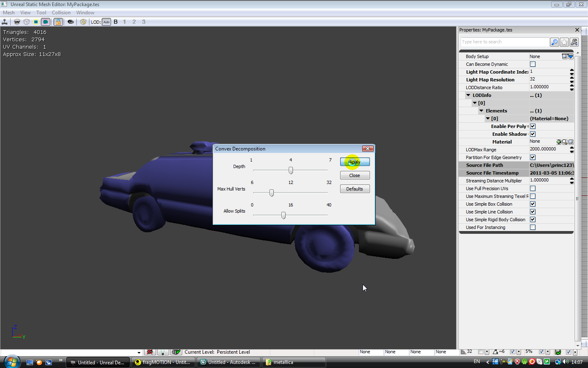The width and height of the screenshot is (588, 368).
Task: Click the Body Setup clear square icon
Action: pyautogui.click(x=564, y=56)
